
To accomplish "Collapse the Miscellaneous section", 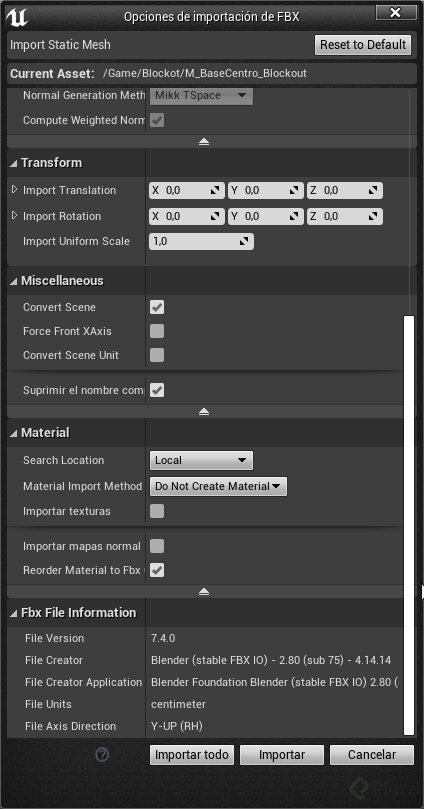I will (13, 281).
